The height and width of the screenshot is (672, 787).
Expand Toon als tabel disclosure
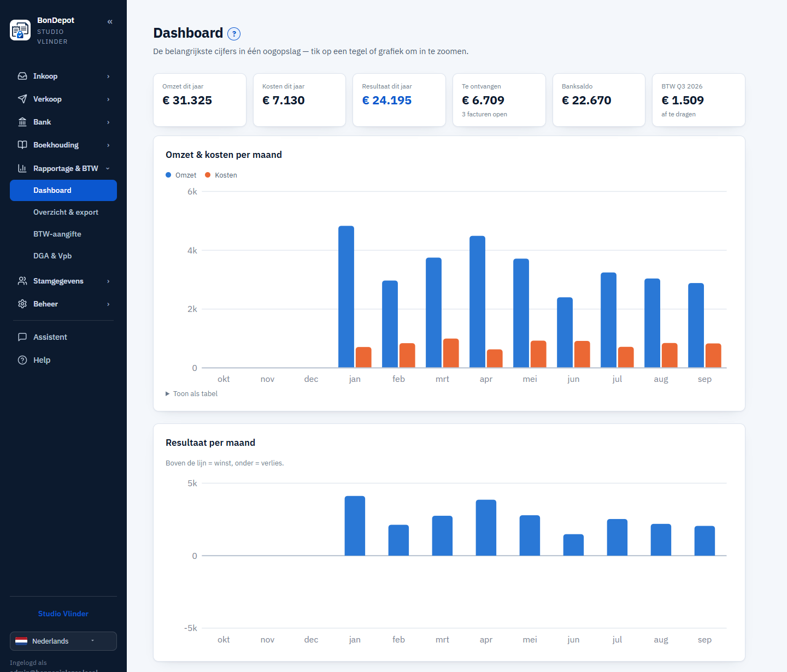click(x=191, y=393)
